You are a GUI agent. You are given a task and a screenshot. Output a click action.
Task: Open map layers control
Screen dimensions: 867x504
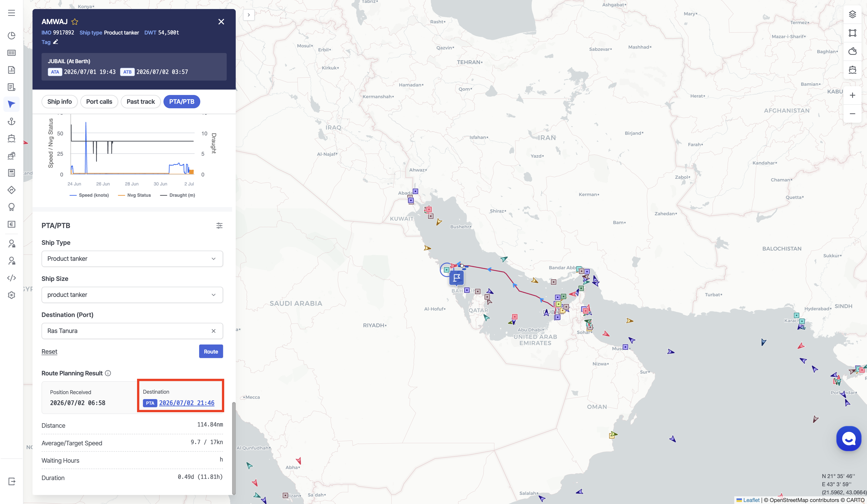click(852, 14)
